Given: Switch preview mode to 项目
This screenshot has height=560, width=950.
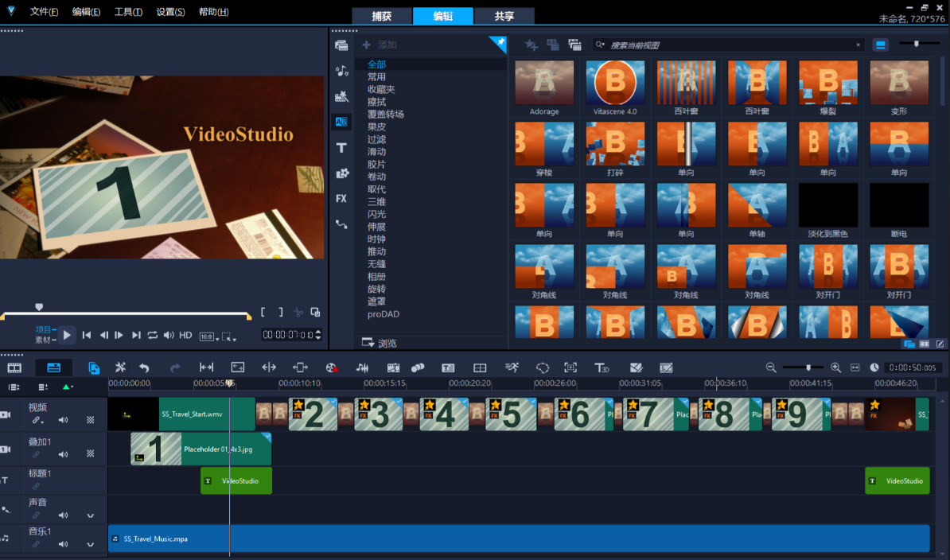Looking at the screenshot, I should pyautogui.click(x=44, y=329).
